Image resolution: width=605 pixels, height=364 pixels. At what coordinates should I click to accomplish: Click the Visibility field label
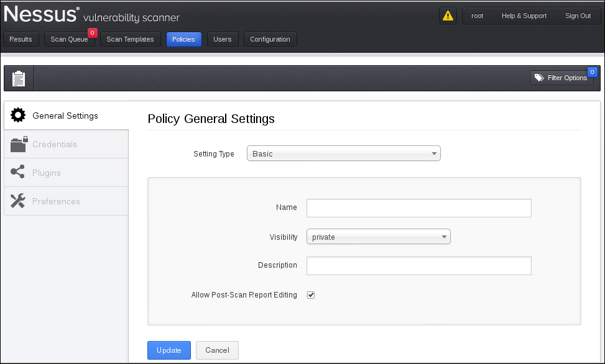click(284, 237)
